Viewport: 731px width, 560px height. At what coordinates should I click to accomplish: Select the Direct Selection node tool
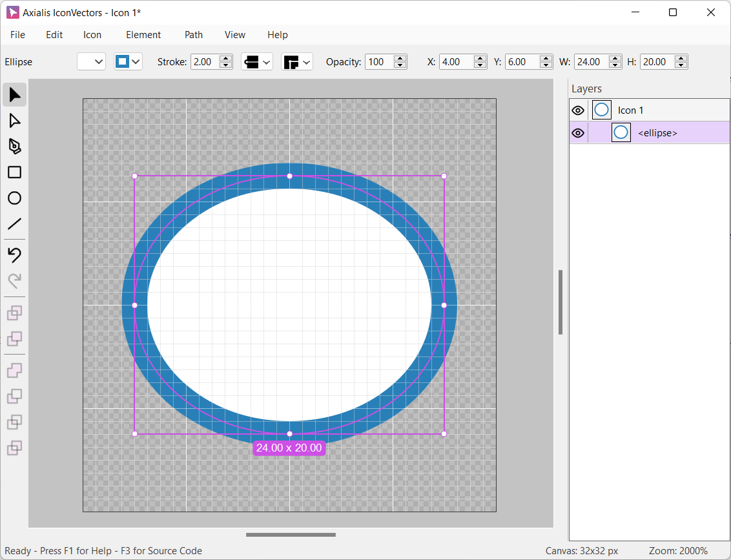[x=14, y=121]
